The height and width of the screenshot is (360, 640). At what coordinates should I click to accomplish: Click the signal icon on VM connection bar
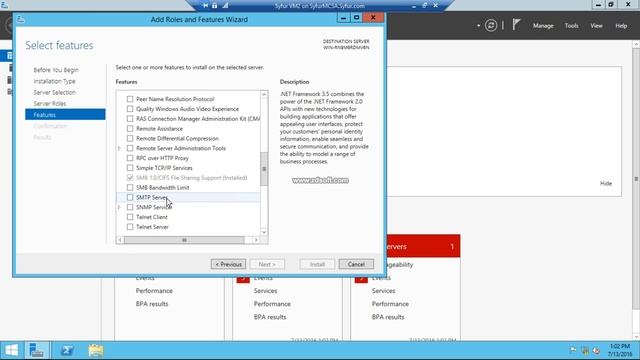[225, 5]
